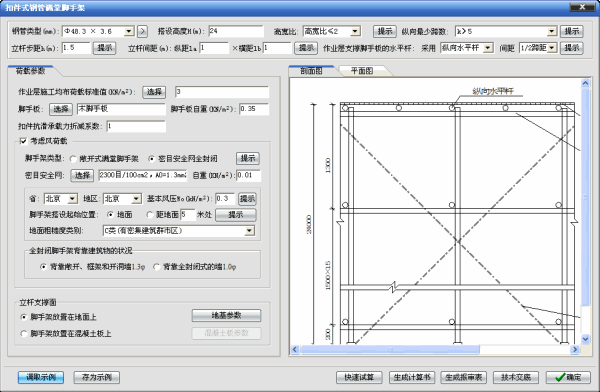Select 荷载参数 tab
This screenshot has width=600, height=392.
(31, 71)
